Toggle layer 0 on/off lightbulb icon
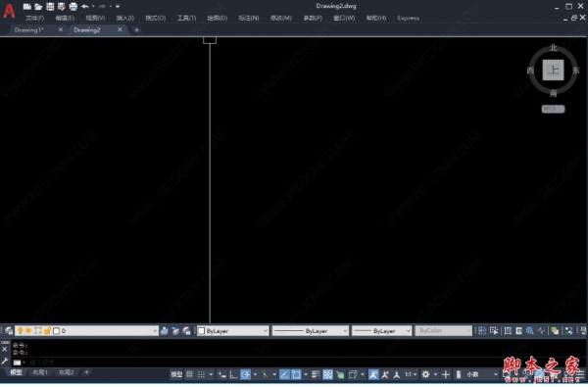The height and width of the screenshot is (387, 588). click(21, 331)
